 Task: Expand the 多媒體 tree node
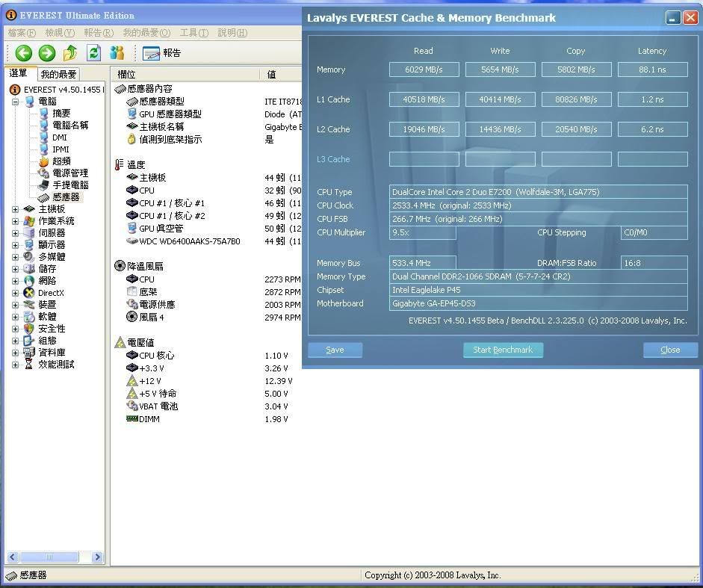[x=15, y=257]
